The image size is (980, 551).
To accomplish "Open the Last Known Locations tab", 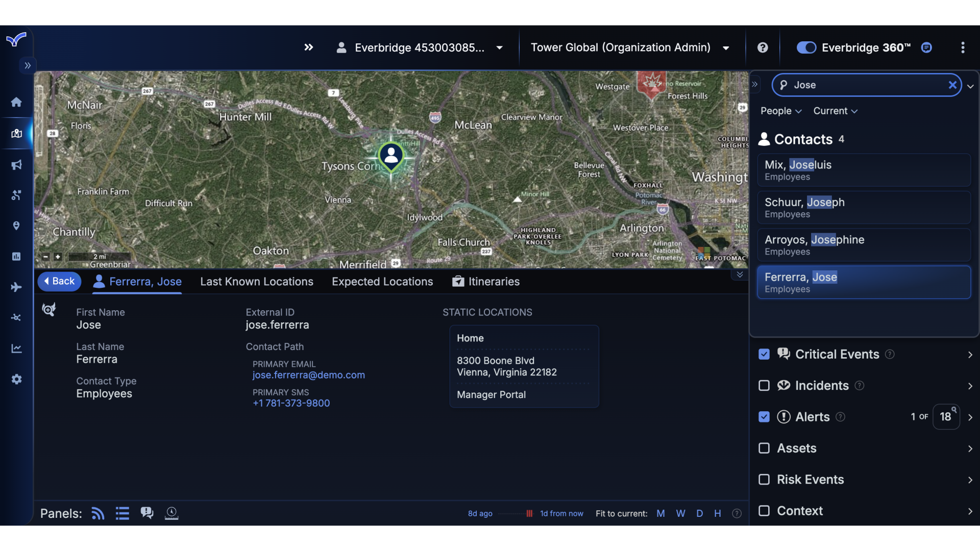I will coord(257,281).
